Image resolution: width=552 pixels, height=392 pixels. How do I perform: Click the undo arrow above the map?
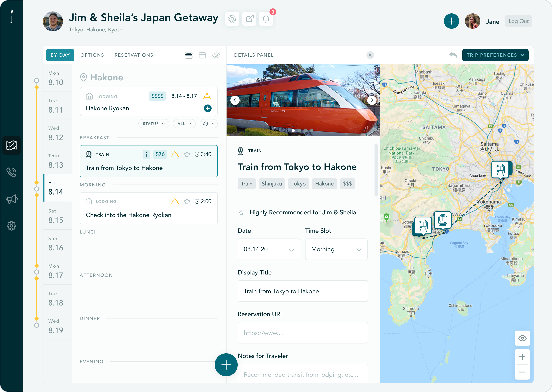(453, 55)
